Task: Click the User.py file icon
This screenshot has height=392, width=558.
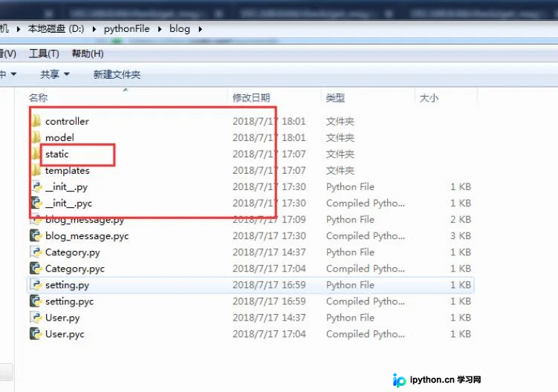Action: pyautogui.click(x=36, y=318)
